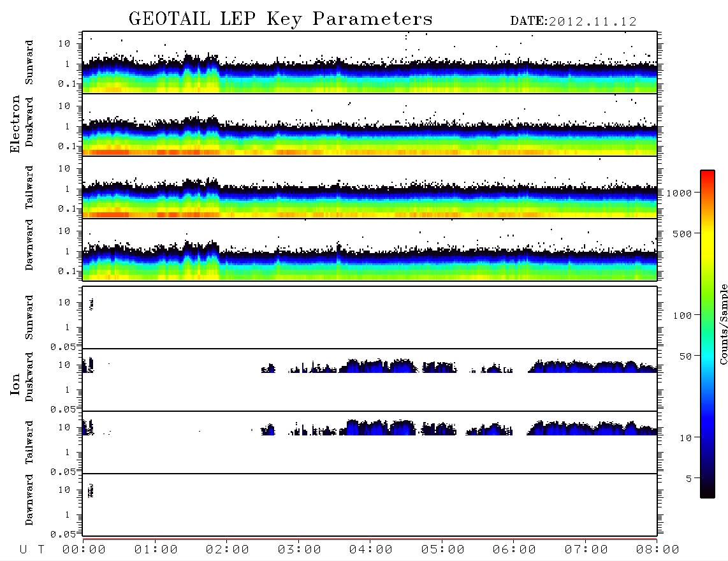Click the Ion "Sunward" axis label

29,317
